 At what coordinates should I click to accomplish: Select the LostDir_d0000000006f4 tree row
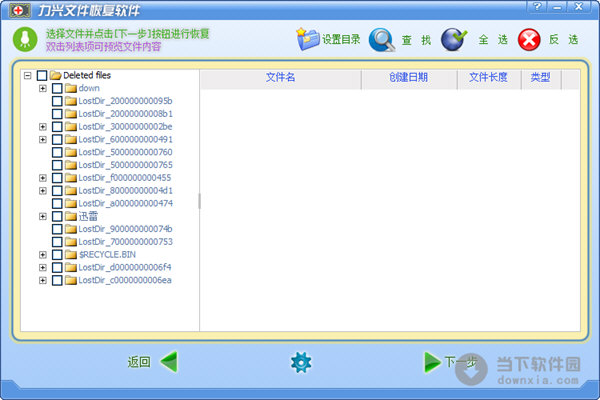(x=125, y=268)
